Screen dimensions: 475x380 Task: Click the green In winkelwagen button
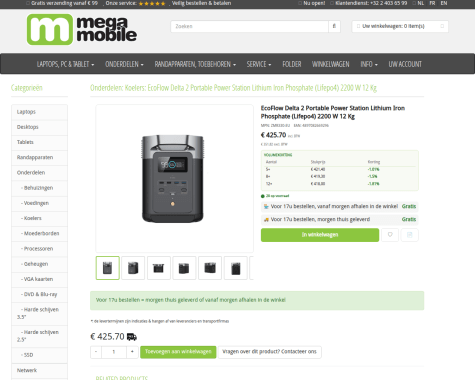(x=320, y=235)
